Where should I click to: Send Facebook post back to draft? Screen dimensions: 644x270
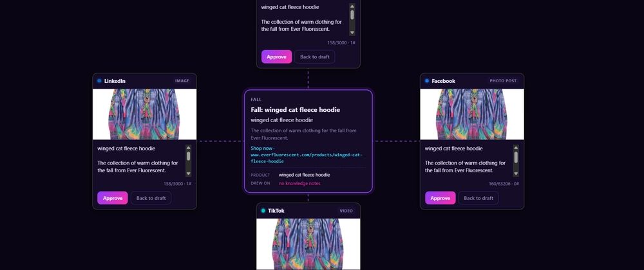tap(478, 198)
